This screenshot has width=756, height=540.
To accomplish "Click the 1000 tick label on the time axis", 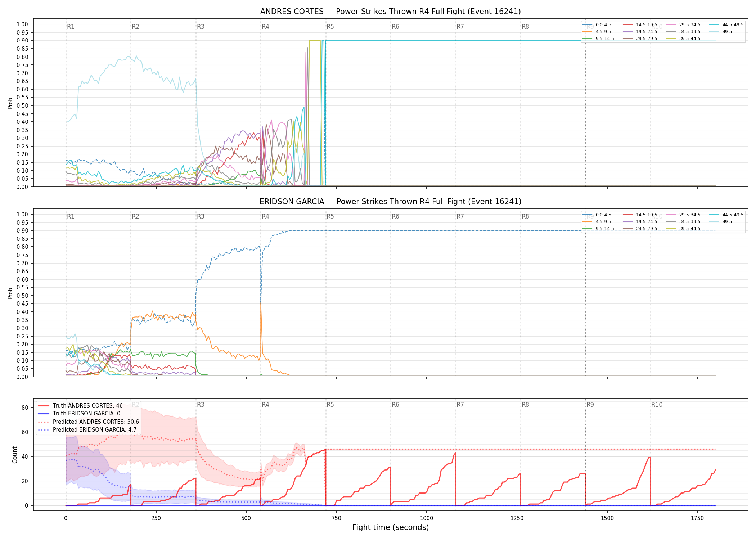I will 427,518.
